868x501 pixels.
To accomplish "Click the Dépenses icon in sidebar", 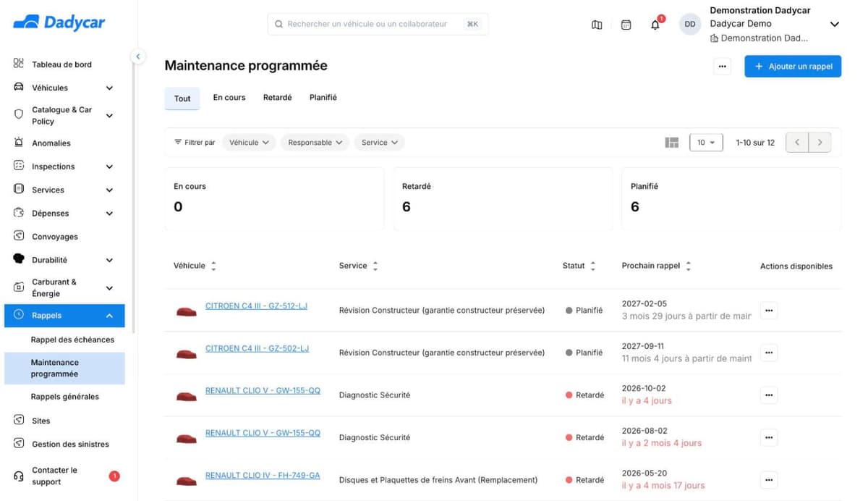I will click(19, 213).
